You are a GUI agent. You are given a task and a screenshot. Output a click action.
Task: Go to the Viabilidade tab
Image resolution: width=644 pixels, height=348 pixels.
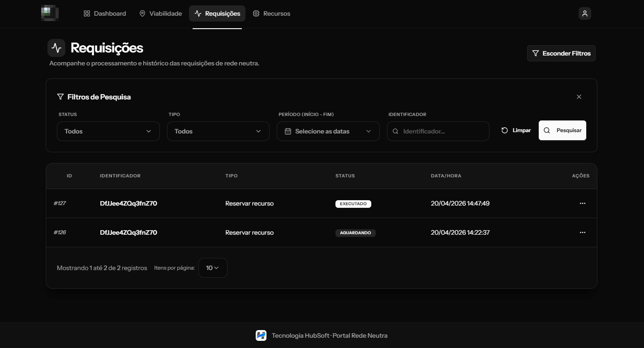pyautogui.click(x=160, y=13)
